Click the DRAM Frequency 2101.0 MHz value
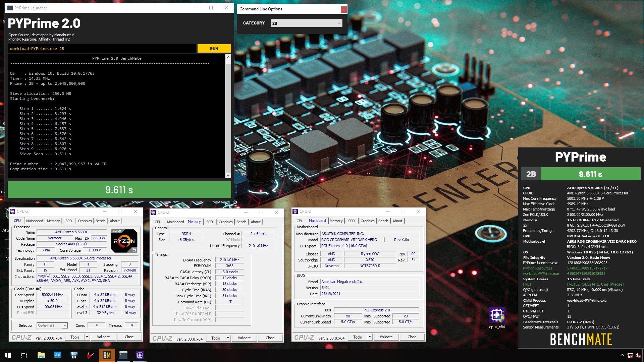644x362 pixels. tap(229, 260)
